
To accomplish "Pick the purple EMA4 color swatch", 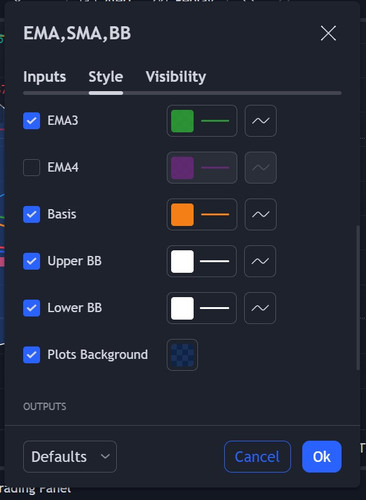I will tap(182, 167).
